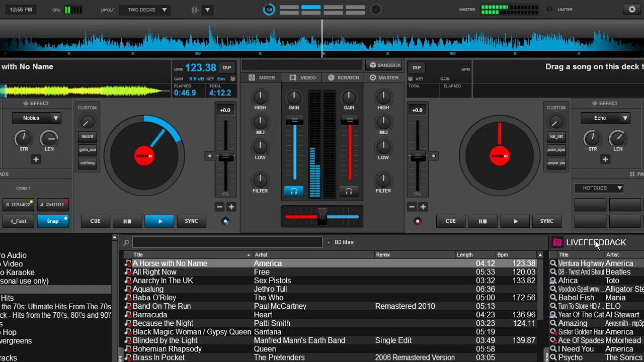Click the left deck jog wheel
The image size is (644, 362).
144,155
